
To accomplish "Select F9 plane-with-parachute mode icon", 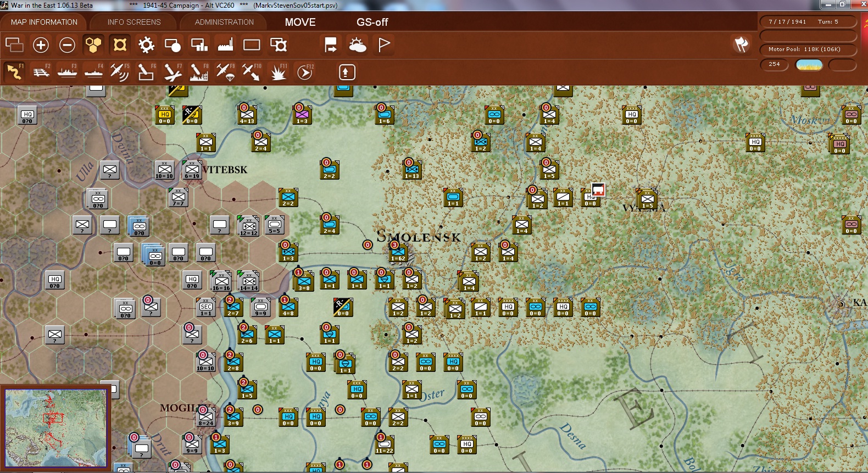I will [225, 72].
